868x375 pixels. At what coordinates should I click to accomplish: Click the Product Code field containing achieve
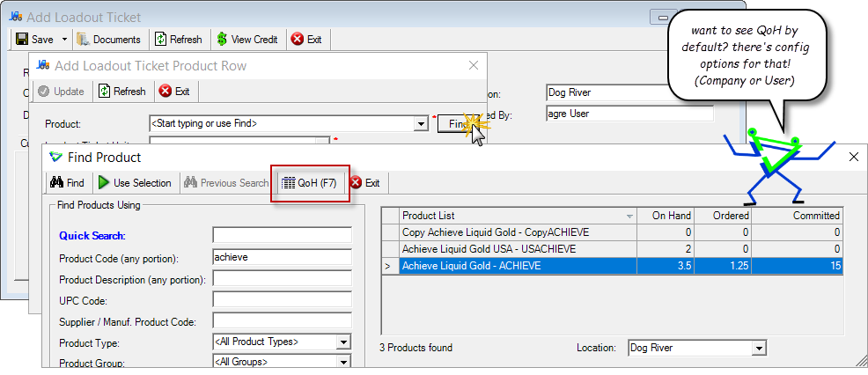click(x=283, y=258)
